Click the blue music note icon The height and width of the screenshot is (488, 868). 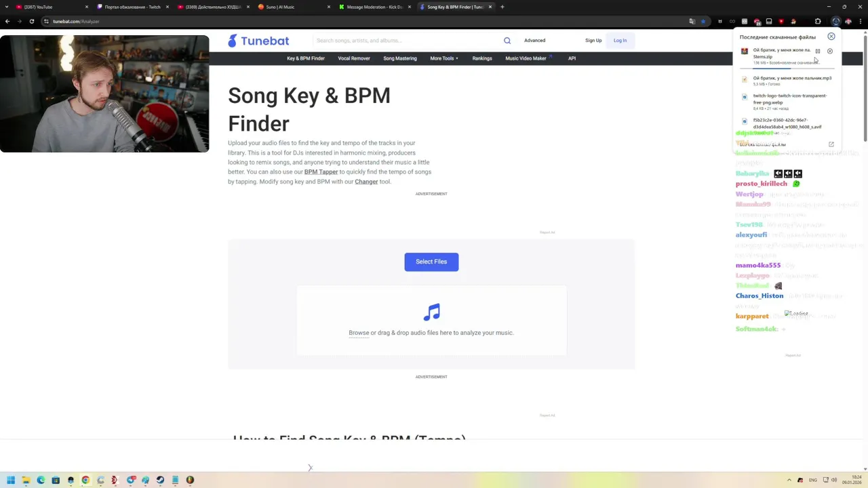(x=431, y=312)
